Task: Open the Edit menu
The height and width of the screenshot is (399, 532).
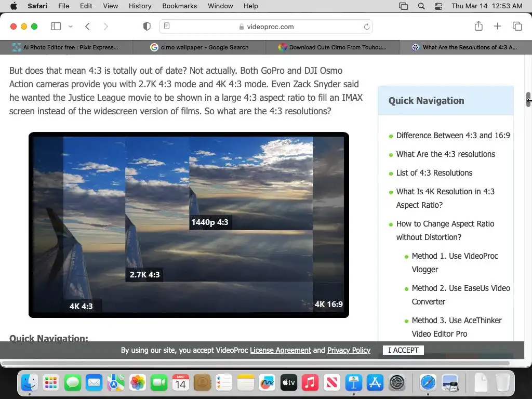Action: 86,6
